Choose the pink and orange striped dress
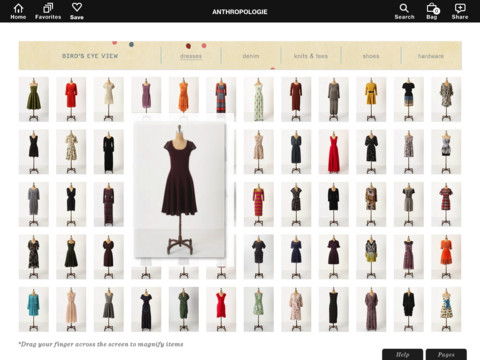This screenshot has height=360, width=480. point(259,204)
